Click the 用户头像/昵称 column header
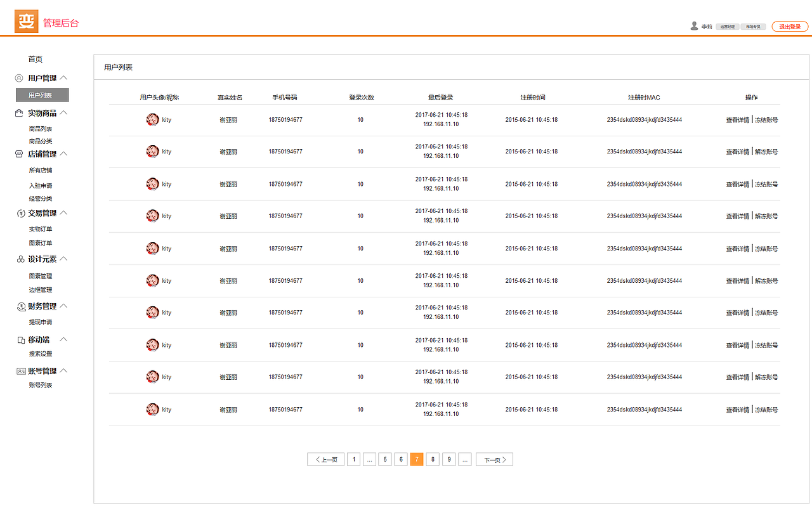The width and height of the screenshot is (812, 513). pos(159,98)
